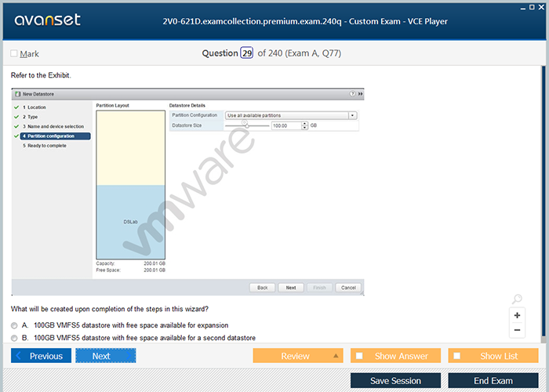Image resolution: width=549 pixels, height=392 pixels.
Task: Click the Datastore Size stepper arrows
Action: [304, 125]
